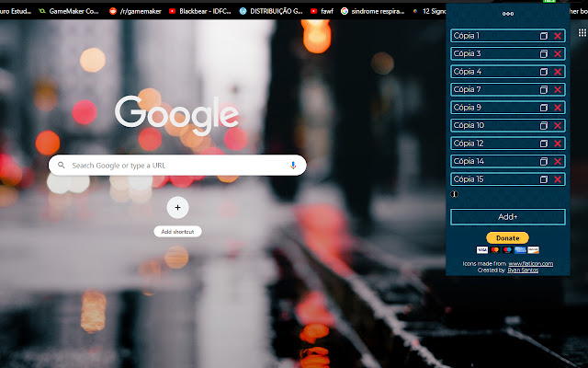
Task: Click the yellow Donate button
Action: tap(507, 237)
